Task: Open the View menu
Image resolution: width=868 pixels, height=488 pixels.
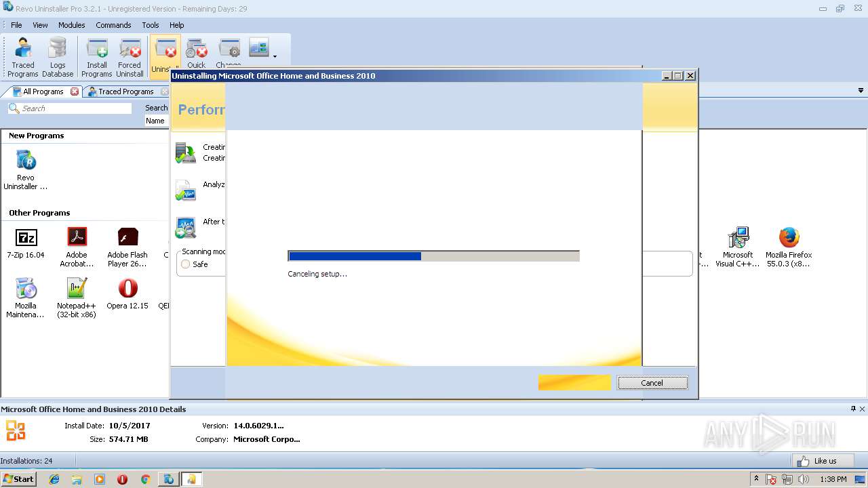Action: (x=41, y=25)
